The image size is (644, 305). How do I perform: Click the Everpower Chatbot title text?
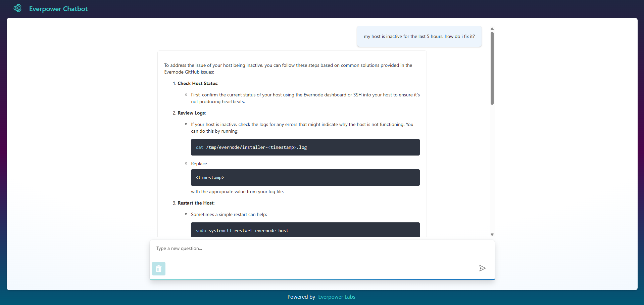coord(58,8)
